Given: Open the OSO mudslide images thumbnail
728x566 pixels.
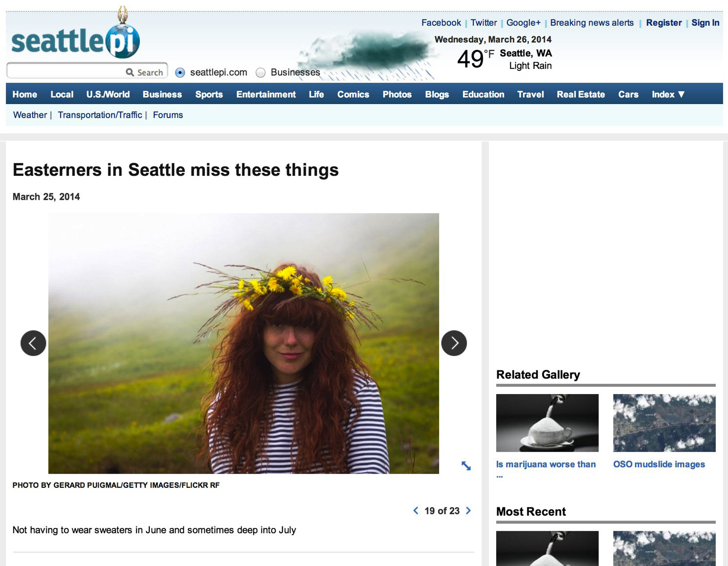Looking at the screenshot, I should click(664, 423).
